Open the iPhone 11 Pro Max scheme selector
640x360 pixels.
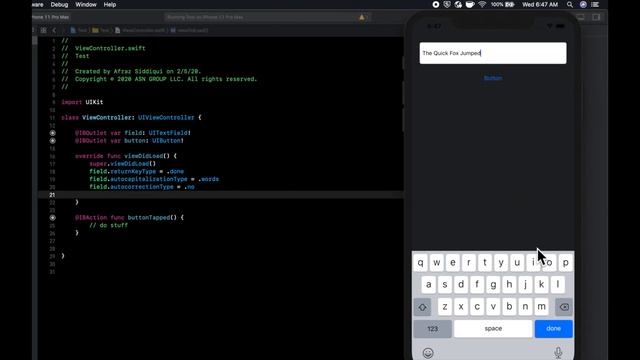(x=51, y=17)
